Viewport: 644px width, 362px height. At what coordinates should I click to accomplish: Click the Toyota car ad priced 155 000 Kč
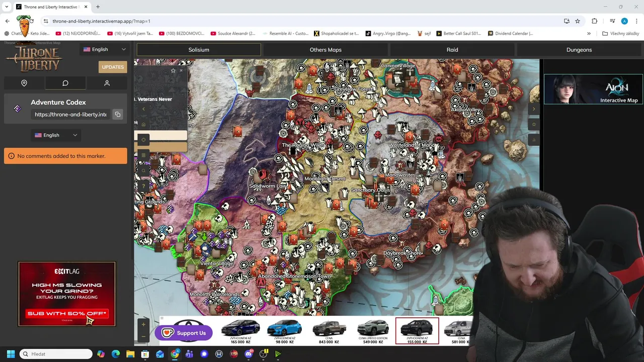click(x=417, y=331)
